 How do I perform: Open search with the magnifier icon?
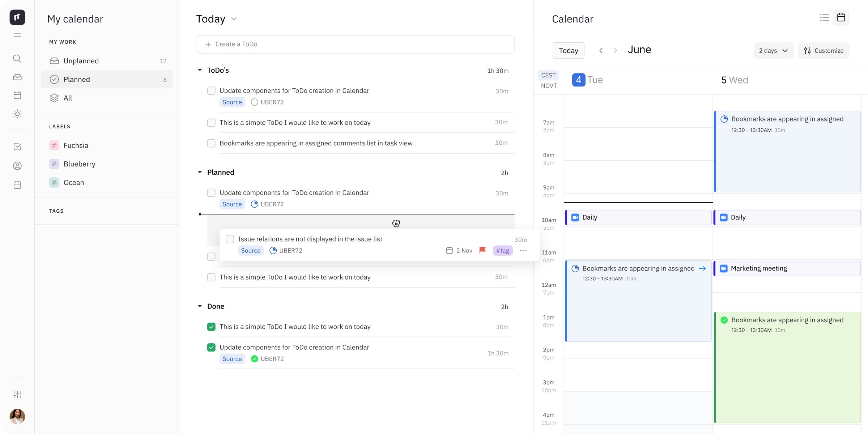point(17,59)
